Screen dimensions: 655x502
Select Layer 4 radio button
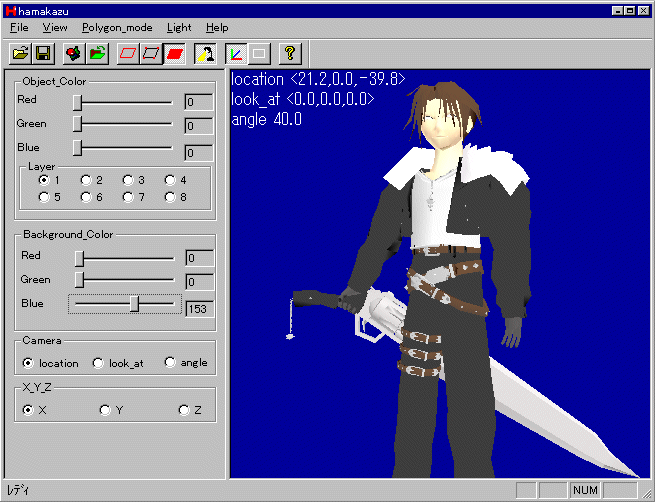[x=170, y=180]
